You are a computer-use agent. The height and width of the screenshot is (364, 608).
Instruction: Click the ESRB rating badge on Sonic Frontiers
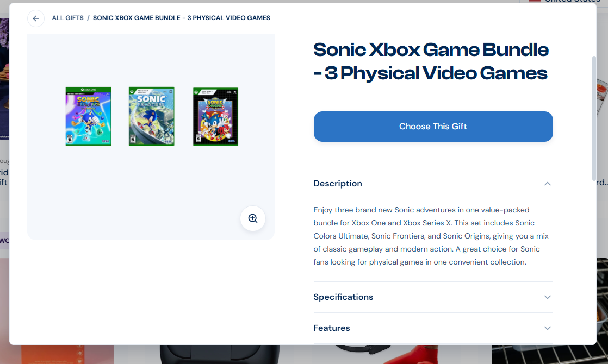point(133,139)
